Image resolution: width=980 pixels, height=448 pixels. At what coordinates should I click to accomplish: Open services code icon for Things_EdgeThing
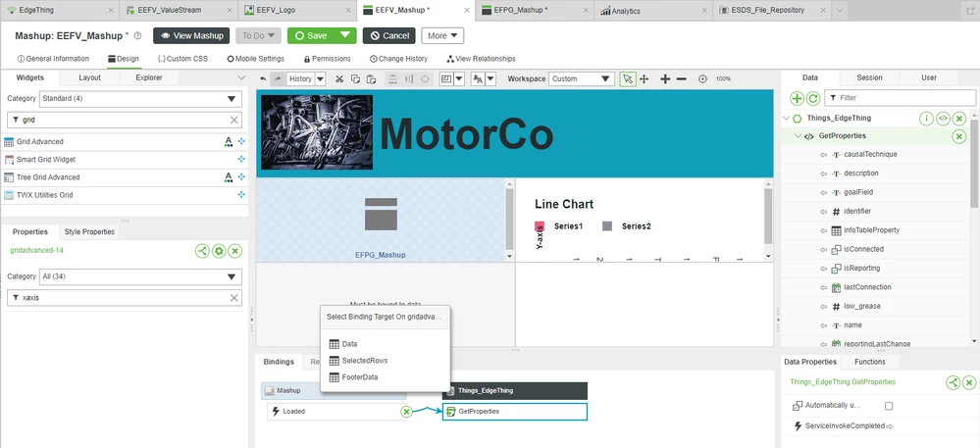point(943,118)
